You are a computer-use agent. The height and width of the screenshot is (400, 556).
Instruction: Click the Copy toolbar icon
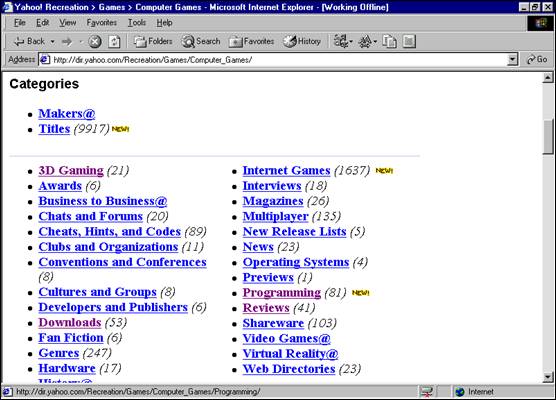coord(389,42)
